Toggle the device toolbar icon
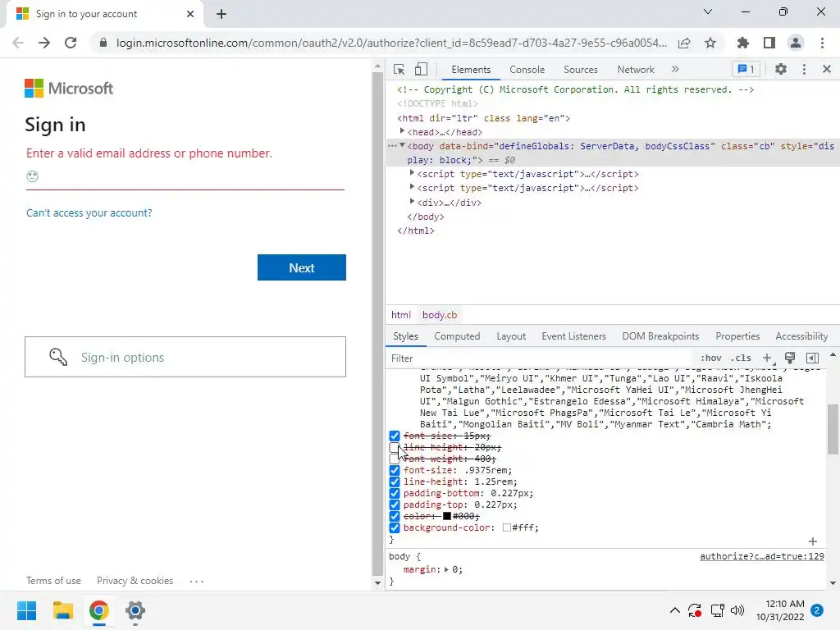Image resolution: width=840 pixels, height=630 pixels. [x=421, y=69]
